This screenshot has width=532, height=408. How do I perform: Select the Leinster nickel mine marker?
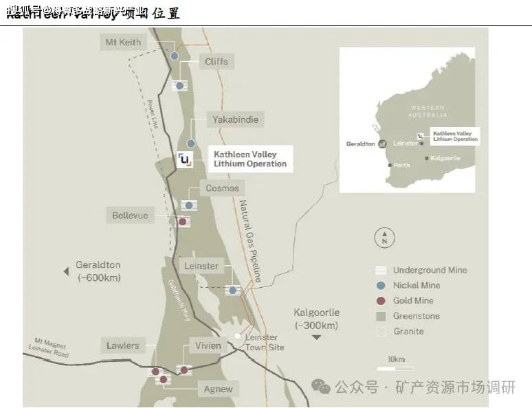(233, 291)
